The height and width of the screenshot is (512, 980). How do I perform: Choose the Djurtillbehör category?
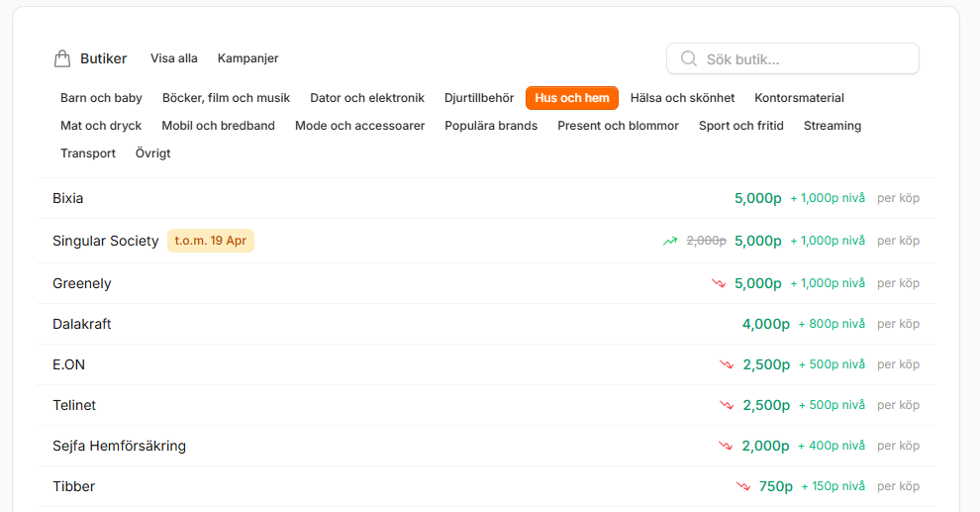(x=479, y=98)
